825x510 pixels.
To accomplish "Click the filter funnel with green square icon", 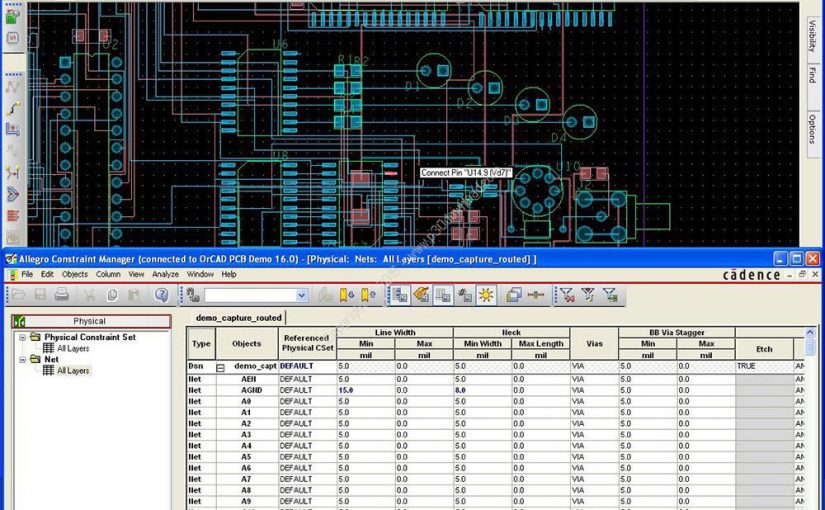I will [610, 295].
